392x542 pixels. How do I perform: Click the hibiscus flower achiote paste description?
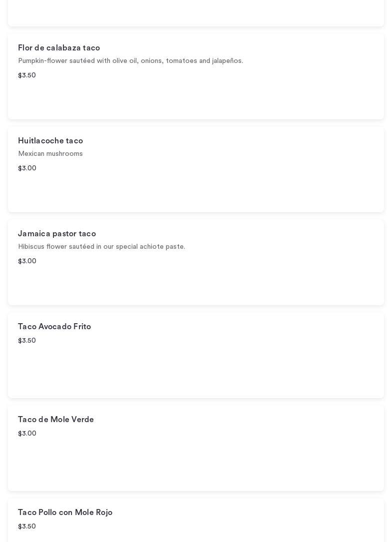click(101, 247)
